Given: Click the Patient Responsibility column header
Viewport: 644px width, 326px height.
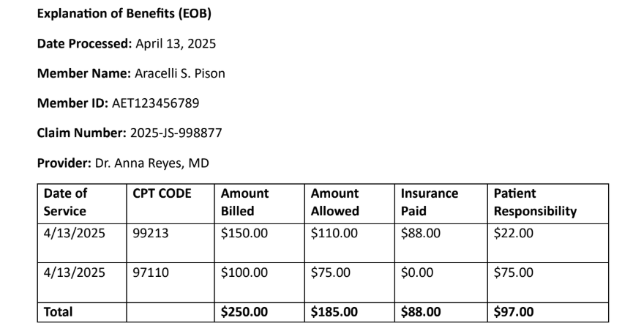Looking at the screenshot, I should 548,204.
